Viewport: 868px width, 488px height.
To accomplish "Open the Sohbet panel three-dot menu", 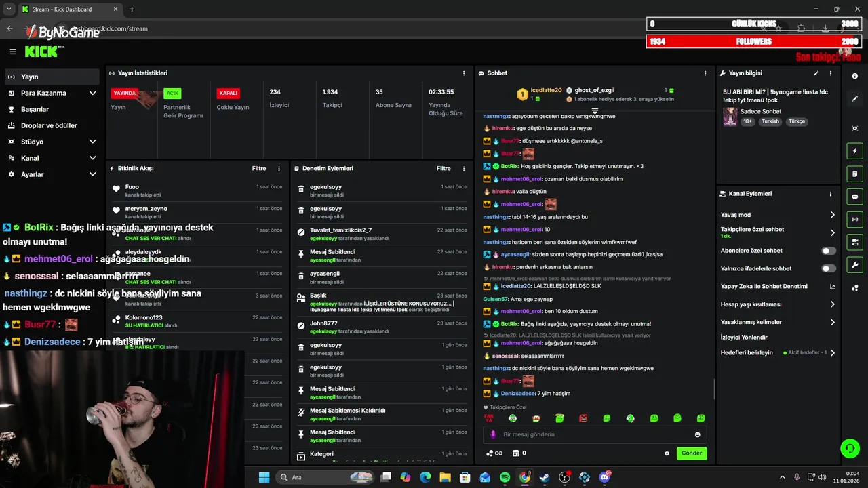I will [x=705, y=73].
